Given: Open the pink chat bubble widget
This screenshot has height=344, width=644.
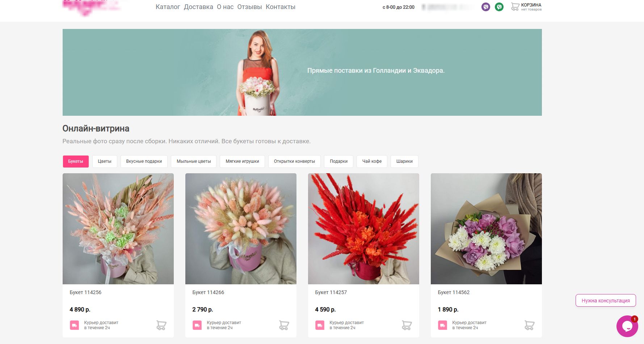Looking at the screenshot, I should [627, 326].
